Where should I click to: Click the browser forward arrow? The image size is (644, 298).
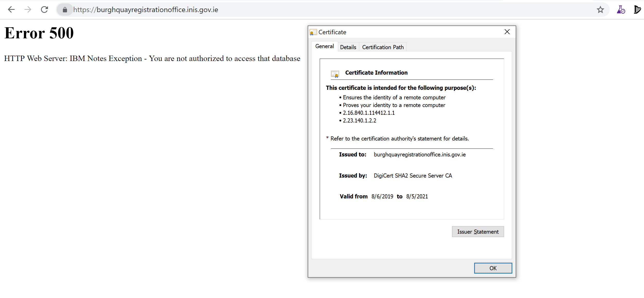pos(28,10)
